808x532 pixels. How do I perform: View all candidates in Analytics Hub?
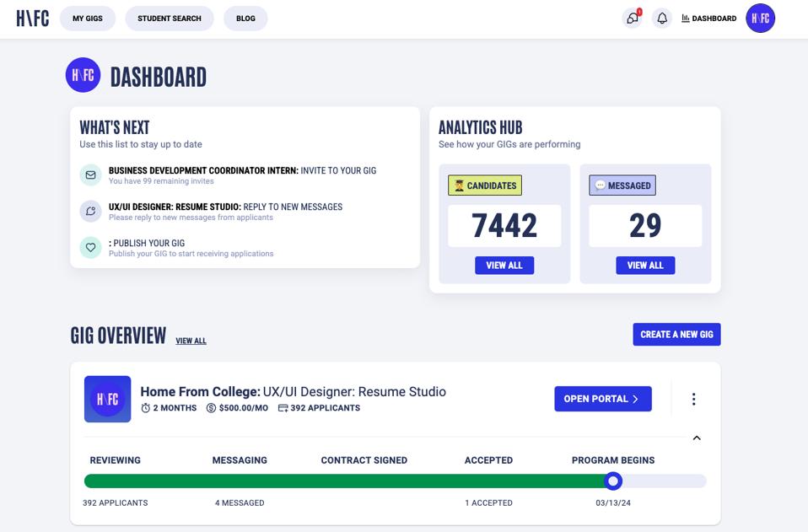tap(504, 266)
